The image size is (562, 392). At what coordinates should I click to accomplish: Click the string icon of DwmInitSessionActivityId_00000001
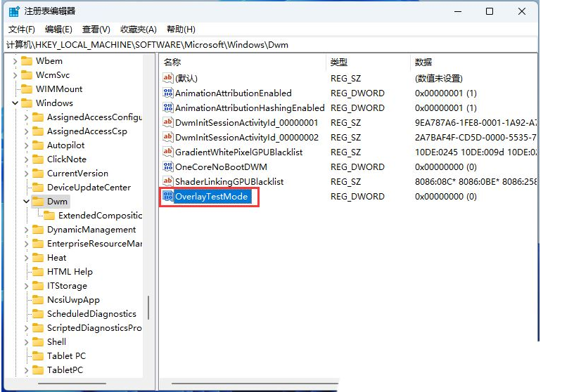coord(167,122)
